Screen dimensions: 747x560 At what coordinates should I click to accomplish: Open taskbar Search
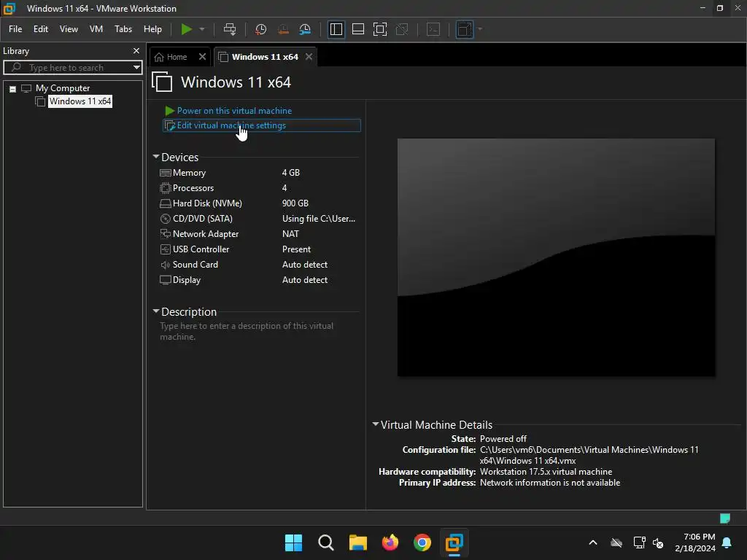pos(326,542)
